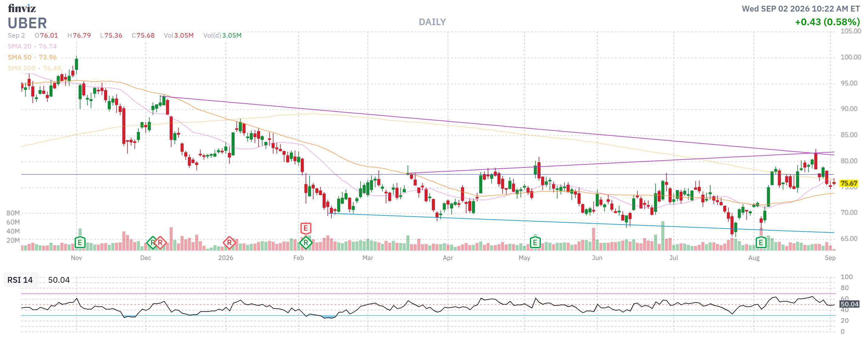The width and height of the screenshot is (868, 341).
Task: Click the +0.43 (0.58%) price change
Action: coord(827,22)
